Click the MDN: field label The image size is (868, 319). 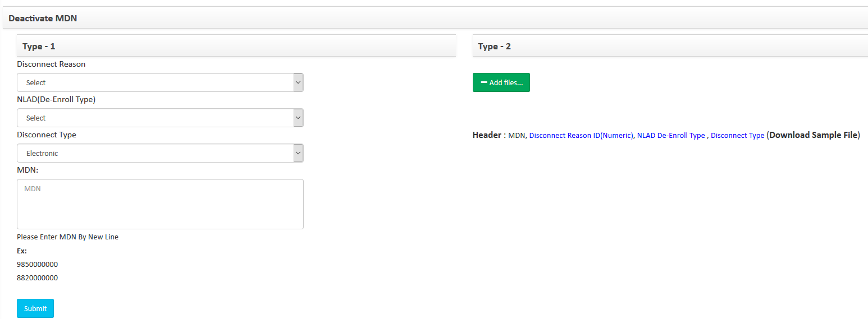(28, 170)
